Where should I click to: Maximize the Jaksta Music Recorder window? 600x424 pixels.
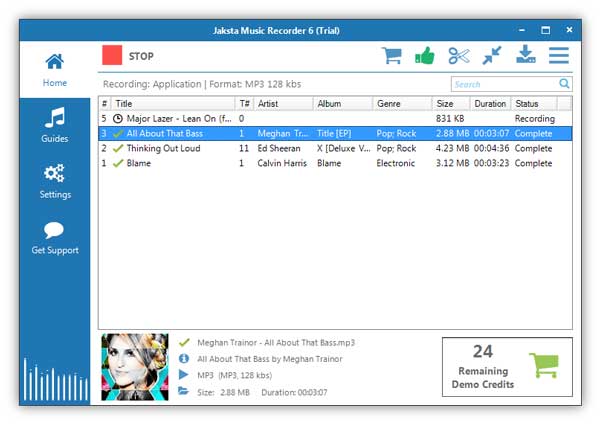(x=546, y=30)
